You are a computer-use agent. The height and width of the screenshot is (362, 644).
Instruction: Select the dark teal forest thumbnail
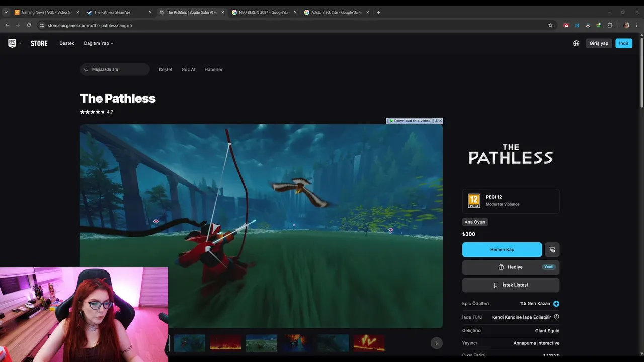[x=333, y=343]
